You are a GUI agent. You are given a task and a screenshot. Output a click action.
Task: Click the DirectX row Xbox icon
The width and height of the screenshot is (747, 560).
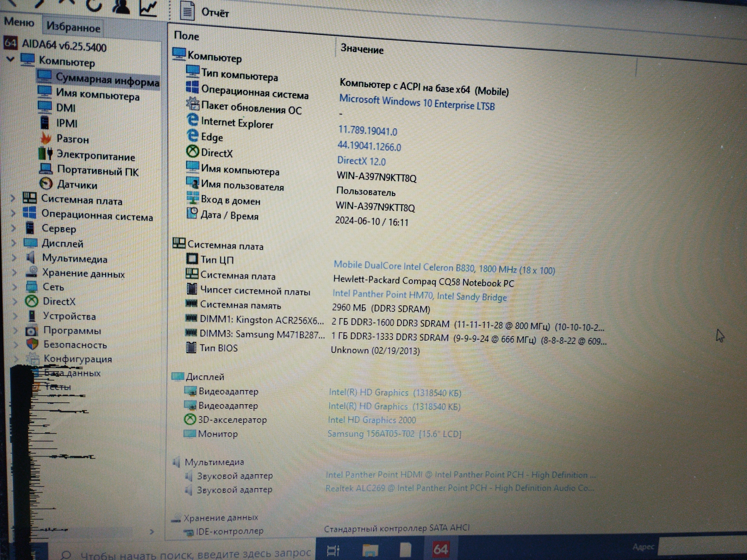(x=192, y=151)
